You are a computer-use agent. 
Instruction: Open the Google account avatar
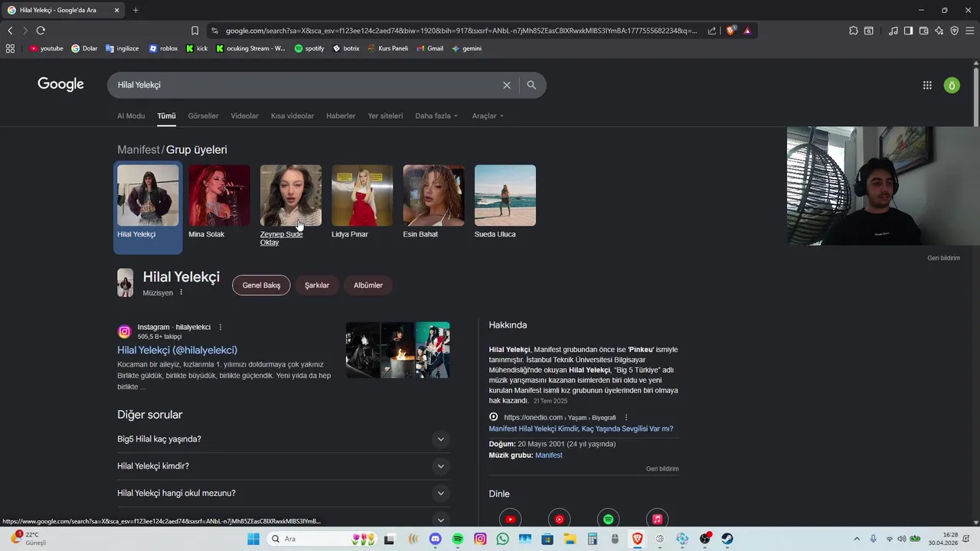point(952,85)
